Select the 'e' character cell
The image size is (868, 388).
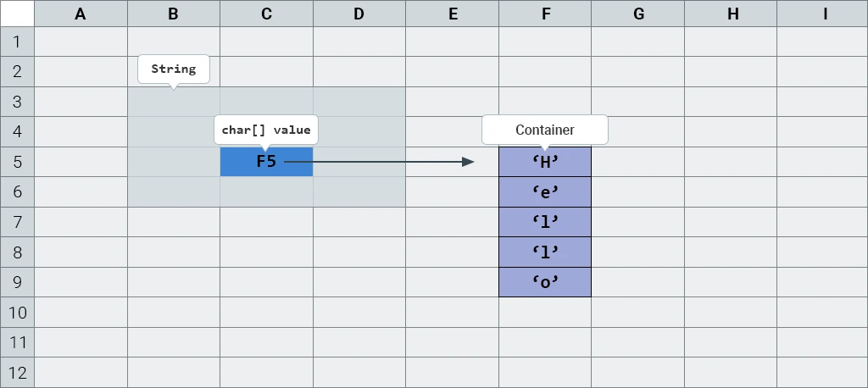point(545,191)
